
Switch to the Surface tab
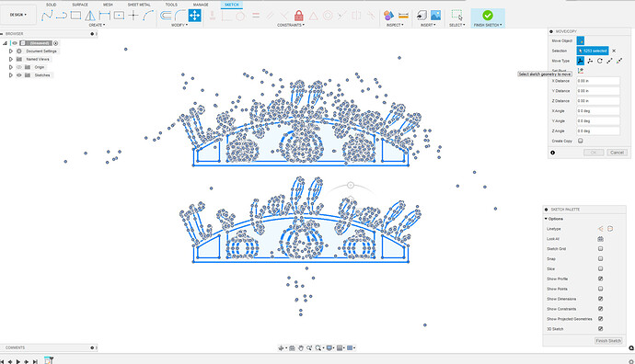coord(80,5)
